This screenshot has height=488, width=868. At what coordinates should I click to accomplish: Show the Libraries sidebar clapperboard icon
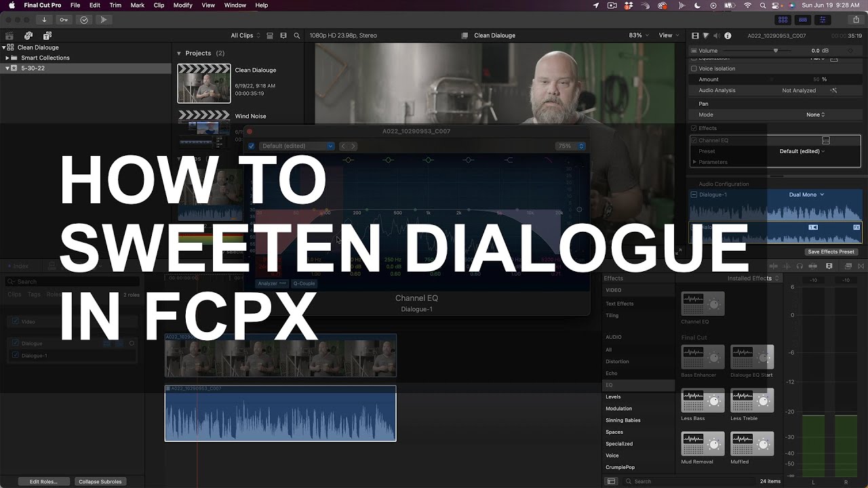click(9, 35)
